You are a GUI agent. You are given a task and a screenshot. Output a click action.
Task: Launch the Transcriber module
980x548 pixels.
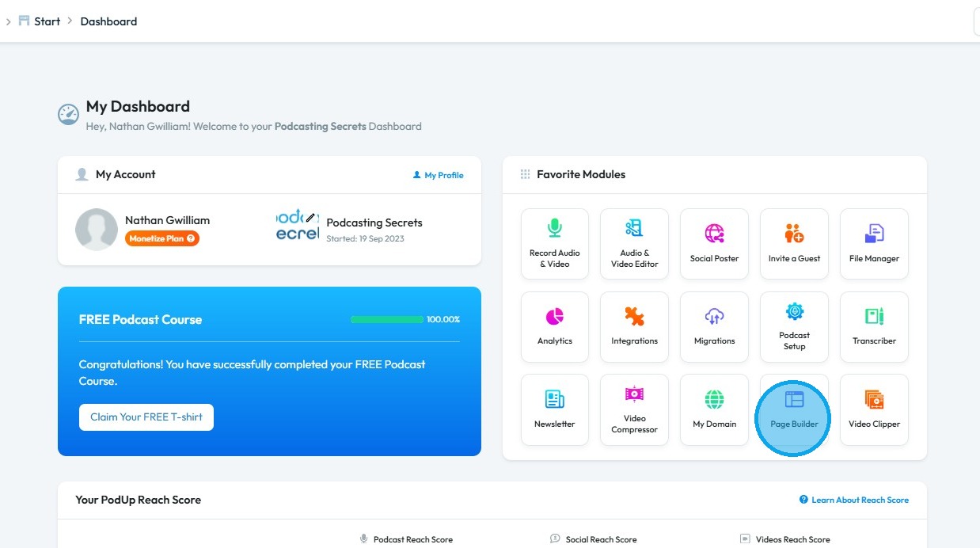[874, 326]
